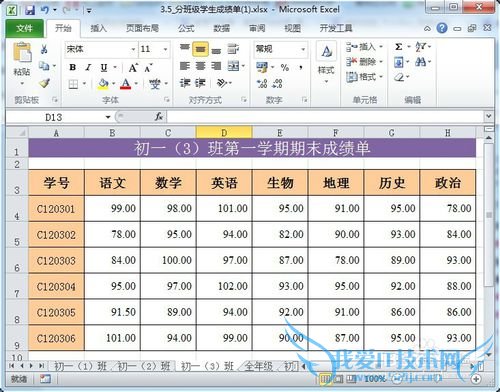The height and width of the screenshot is (392, 500).
Task: Open the font name dropdown 宋体
Action: click(133, 49)
